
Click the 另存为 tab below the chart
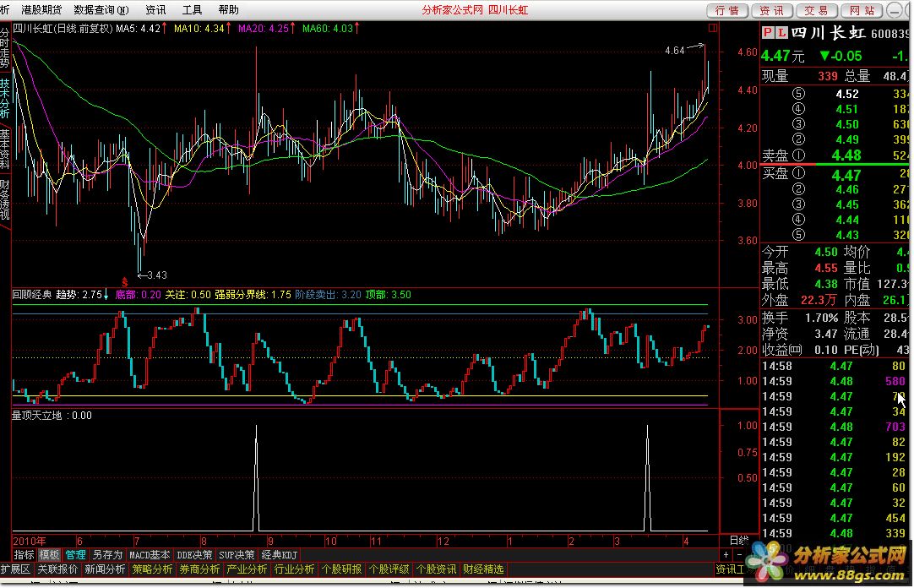click(108, 555)
